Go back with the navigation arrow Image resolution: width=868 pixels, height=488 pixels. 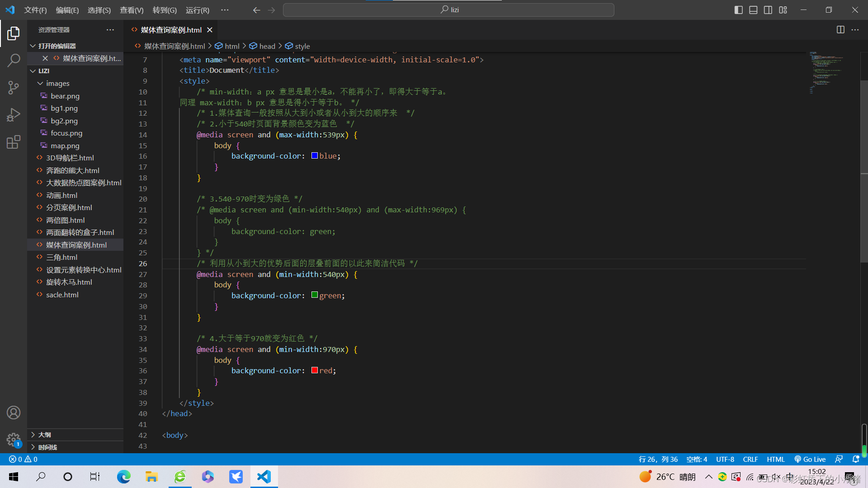click(257, 10)
